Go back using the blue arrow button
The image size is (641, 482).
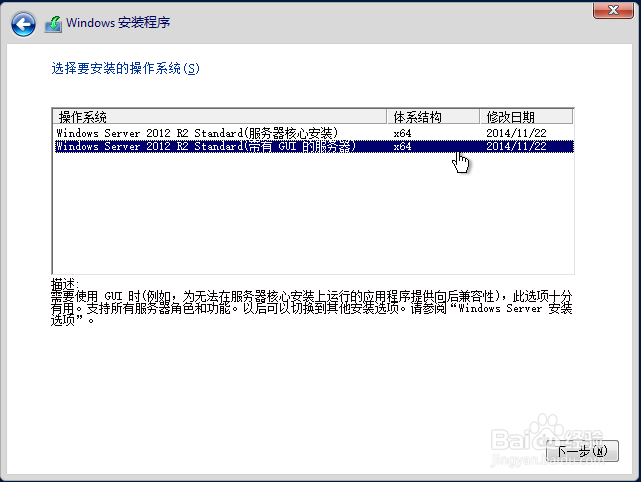tap(23, 24)
